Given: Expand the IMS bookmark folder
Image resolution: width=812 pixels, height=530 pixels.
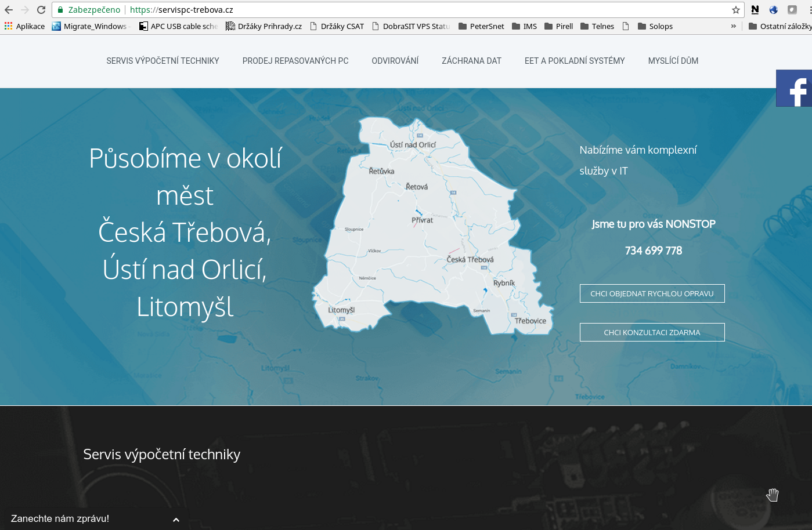Looking at the screenshot, I should click(x=524, y=26).
